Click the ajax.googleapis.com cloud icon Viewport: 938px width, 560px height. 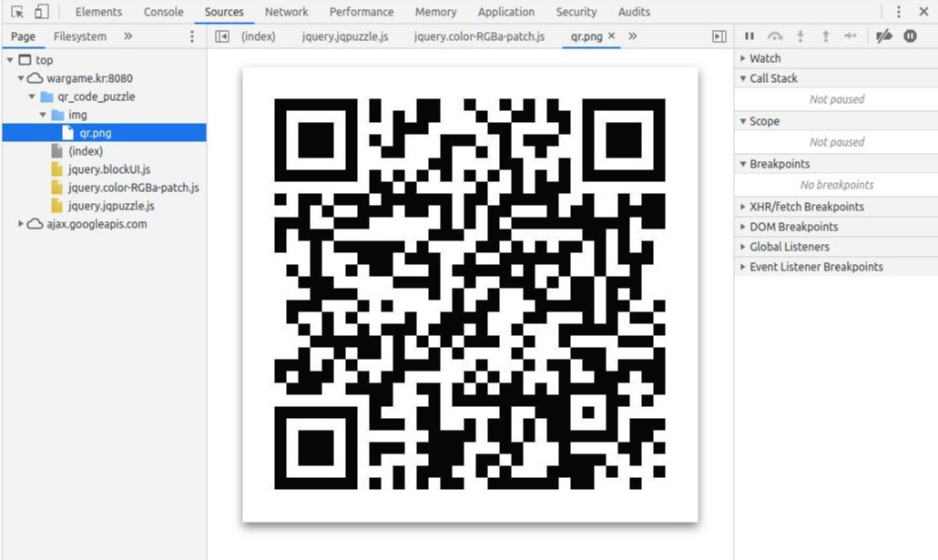(x=36, y=224)
